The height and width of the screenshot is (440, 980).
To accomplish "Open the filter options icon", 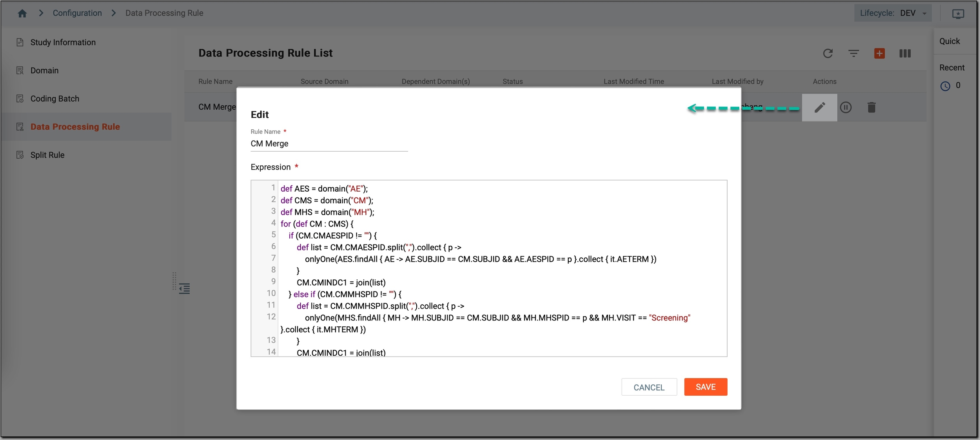I will click(853, 53).
